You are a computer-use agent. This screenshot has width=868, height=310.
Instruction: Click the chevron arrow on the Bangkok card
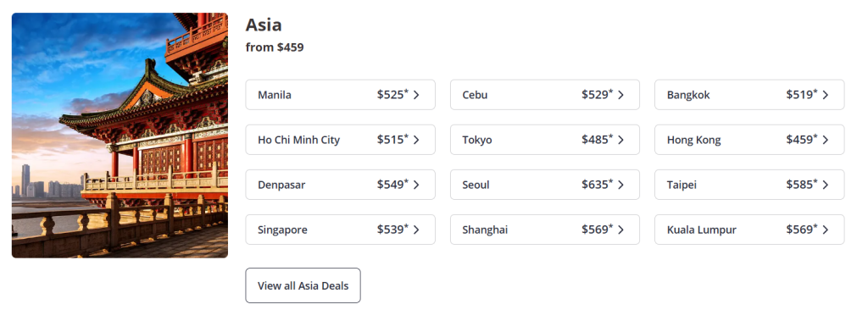[826, 95]
